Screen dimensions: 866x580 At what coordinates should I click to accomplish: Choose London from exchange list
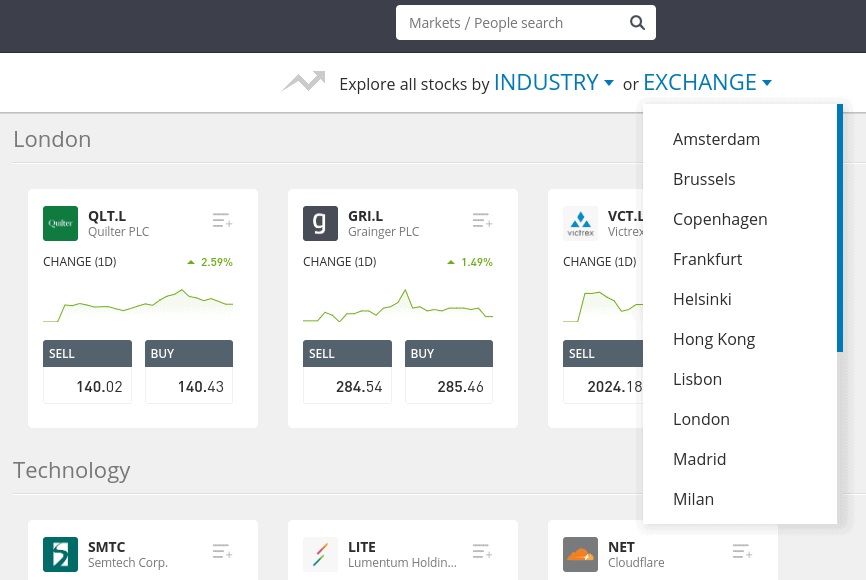click(x=701, y=419)
